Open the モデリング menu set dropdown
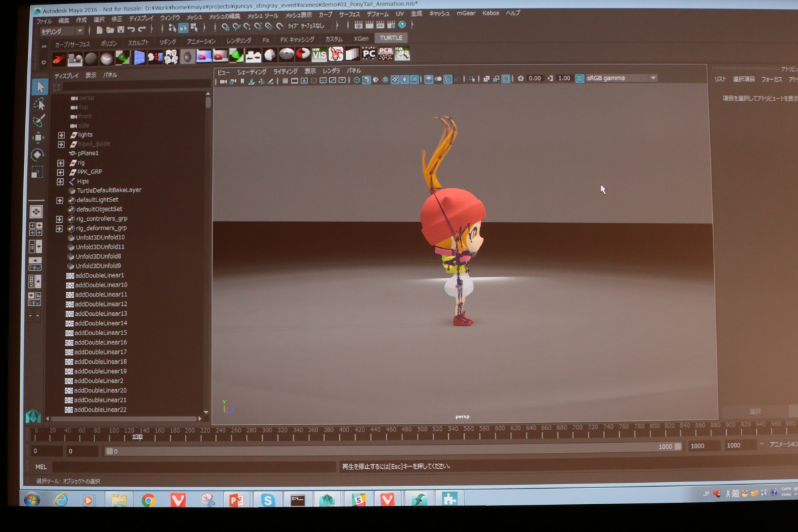 62,31
